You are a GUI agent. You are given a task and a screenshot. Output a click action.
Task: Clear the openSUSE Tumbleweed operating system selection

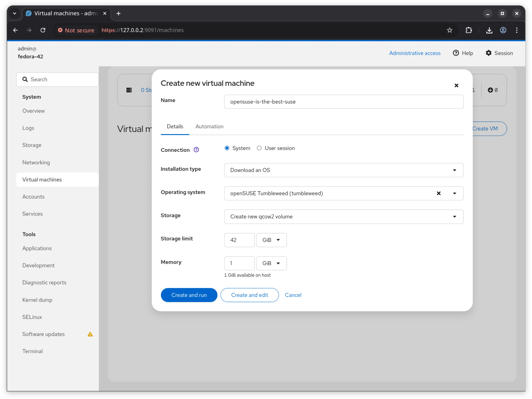point(439,193)
